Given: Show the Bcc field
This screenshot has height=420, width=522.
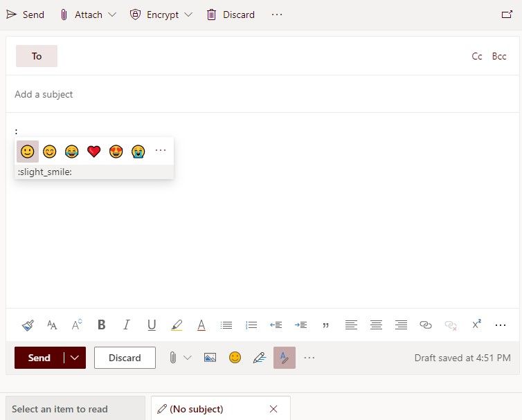Looking at the screenshot, I should click(499, 57).
